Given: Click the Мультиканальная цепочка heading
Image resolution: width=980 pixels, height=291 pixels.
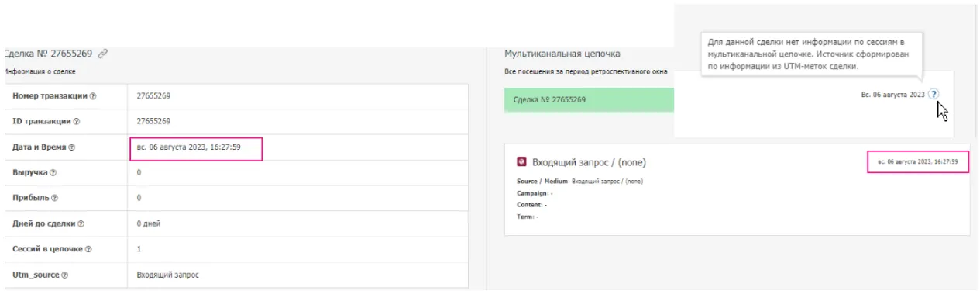Looking at the screenshot, I should coord(562,54).
